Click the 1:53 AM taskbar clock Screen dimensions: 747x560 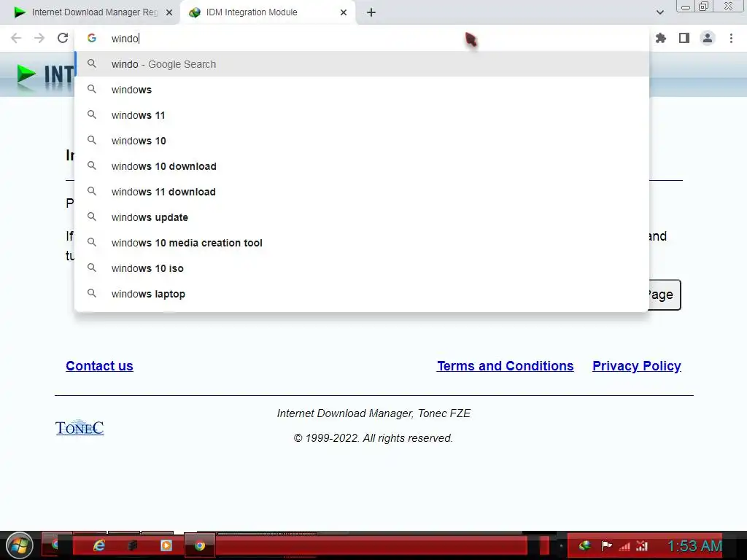[x=694, y=545]
